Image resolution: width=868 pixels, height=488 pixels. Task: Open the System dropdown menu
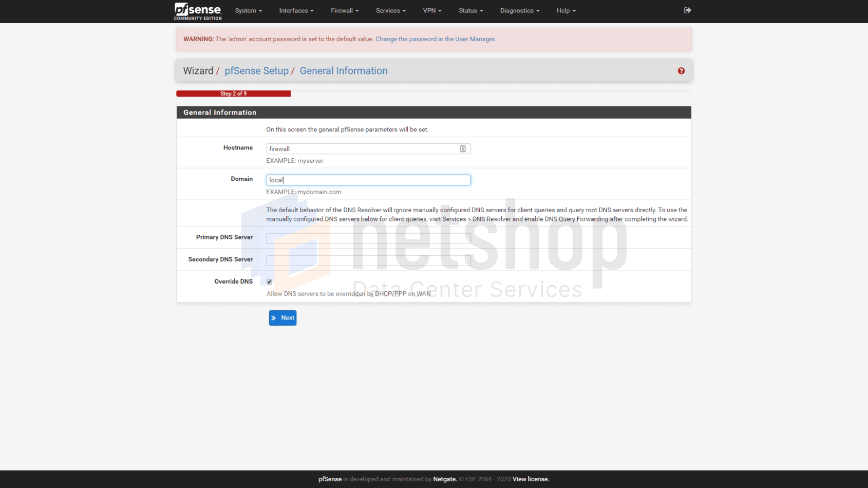click(248, 10)
